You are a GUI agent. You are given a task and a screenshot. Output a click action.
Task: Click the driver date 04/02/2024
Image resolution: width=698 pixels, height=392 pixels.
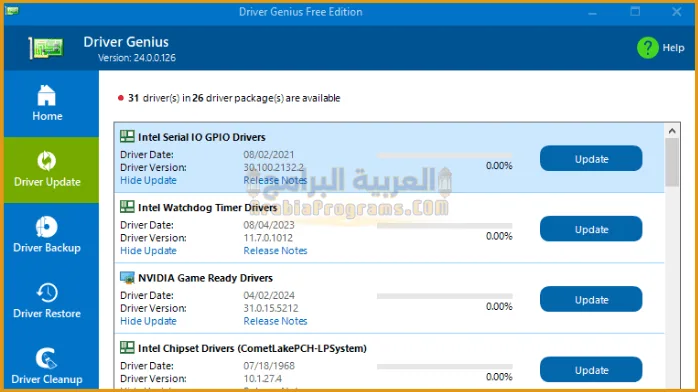pyautogui.click(x=269, y=295)
